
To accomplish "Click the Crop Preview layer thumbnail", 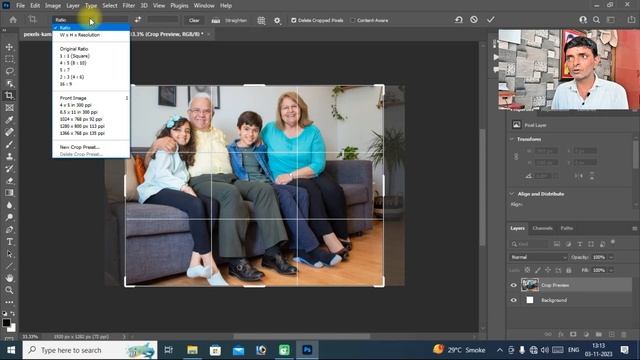I will tap(530, 285).
